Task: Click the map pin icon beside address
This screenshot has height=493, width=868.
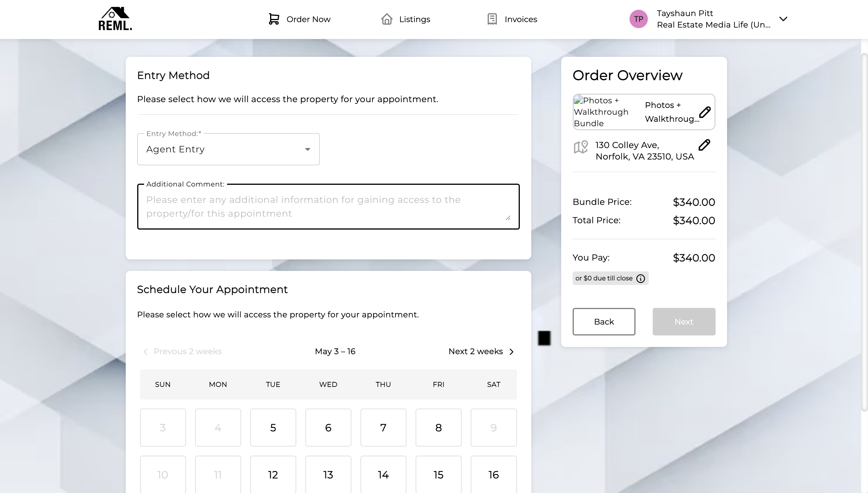Action: (581, 147)
